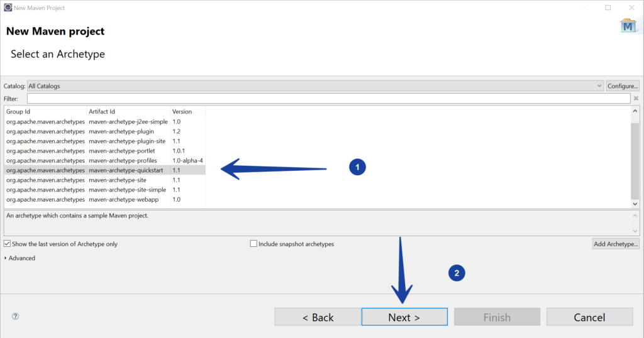Image resolution: width=644 pixels, height=338 pixels.
Task: Cancel the New Maven Project wizard
Action: tap(589, 317)
